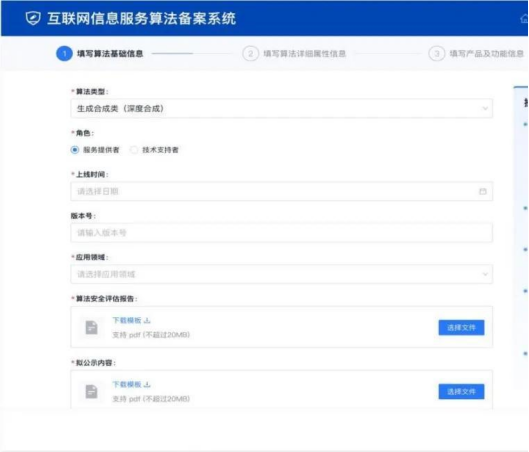Open 应用领域 dropdown

[281, 274]
